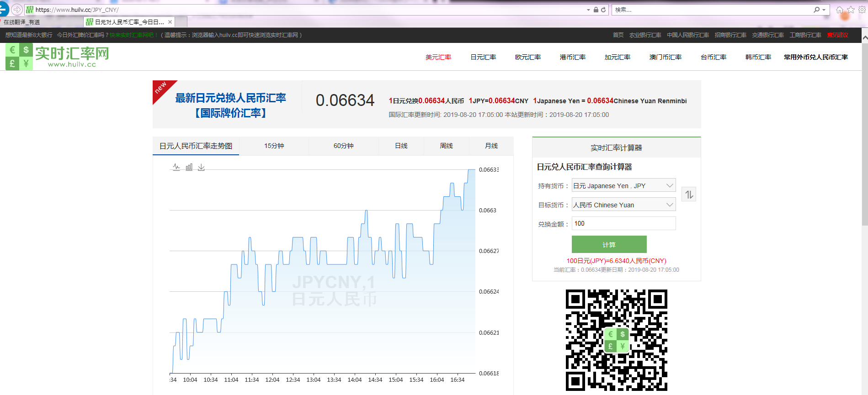Image resolution: width=868 pixels, height=395 pixels.
Task: Click the green 计算 button
Action: pos(609,244)
